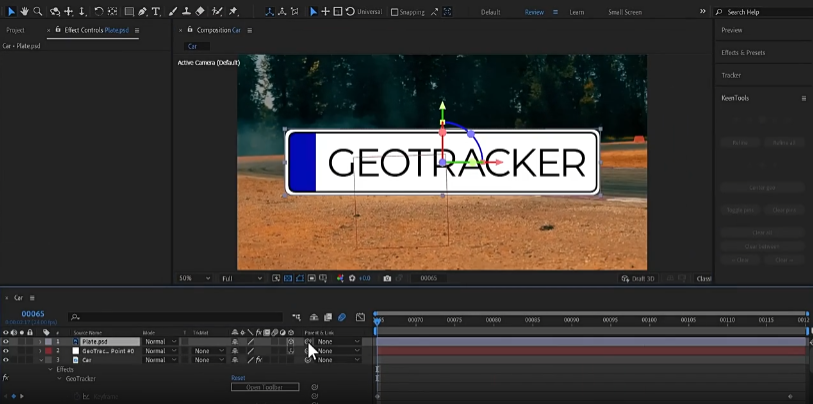Select the Selection arrow tool

(x=11, y=11)
